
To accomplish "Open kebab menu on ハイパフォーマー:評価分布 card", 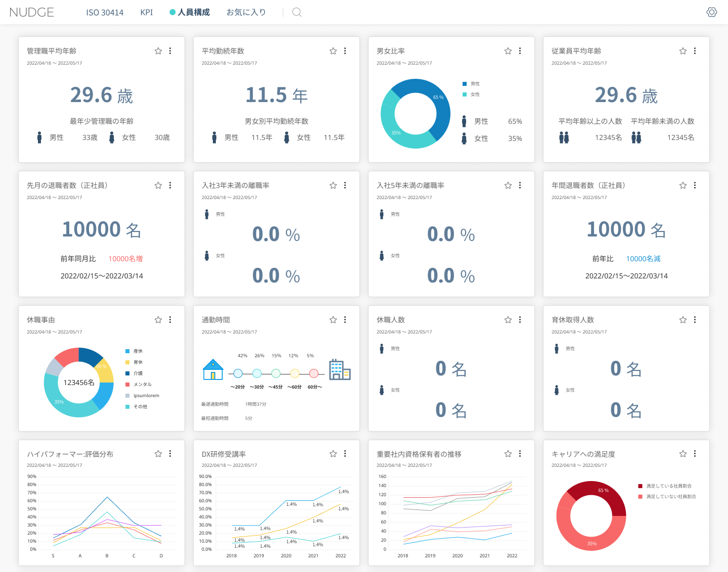I will (x=170, y=454).
